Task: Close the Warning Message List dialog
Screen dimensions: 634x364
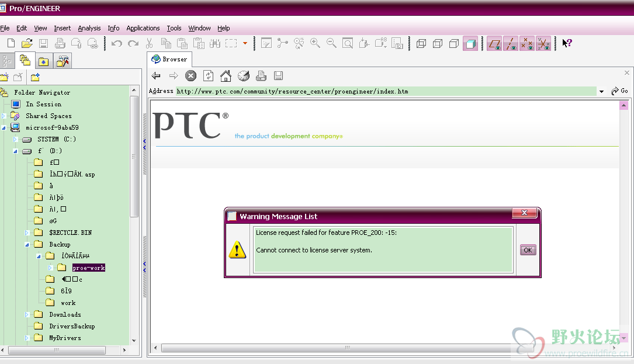Action: (x=524, y=213)
